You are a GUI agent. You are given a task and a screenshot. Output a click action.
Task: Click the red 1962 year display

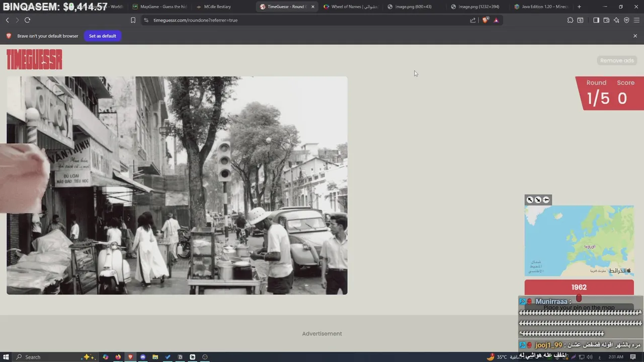tap(579, 287)
